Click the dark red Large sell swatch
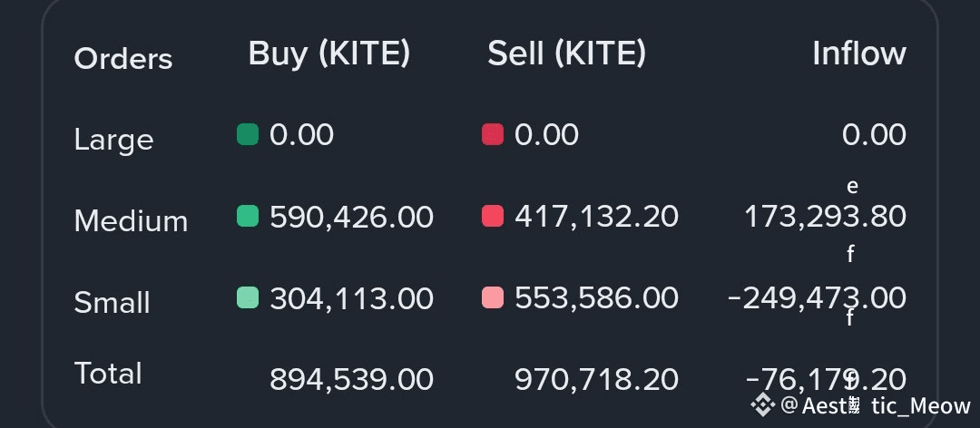 coord(493,135)
